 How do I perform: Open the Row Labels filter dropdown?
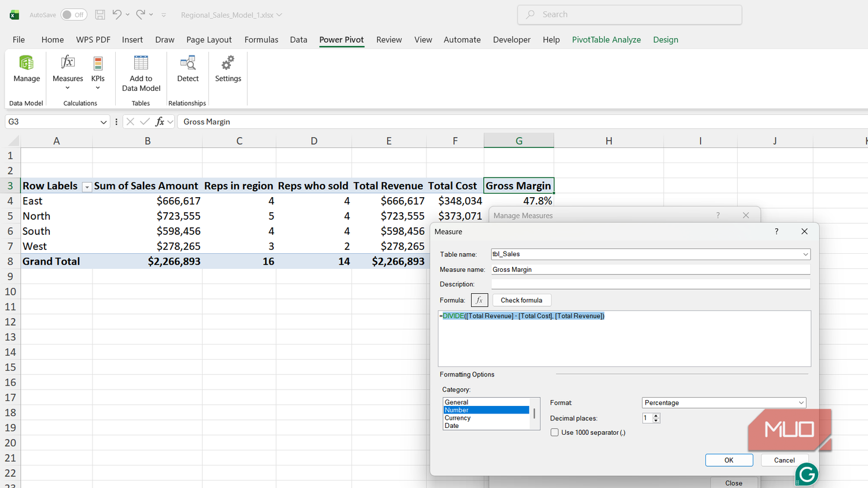click(87, 187)
